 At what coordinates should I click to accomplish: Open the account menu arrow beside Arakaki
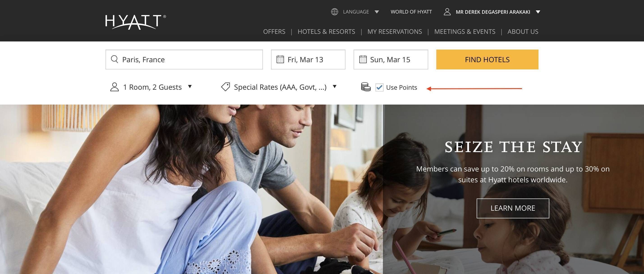pyautogui.click(x=538, y=12)
